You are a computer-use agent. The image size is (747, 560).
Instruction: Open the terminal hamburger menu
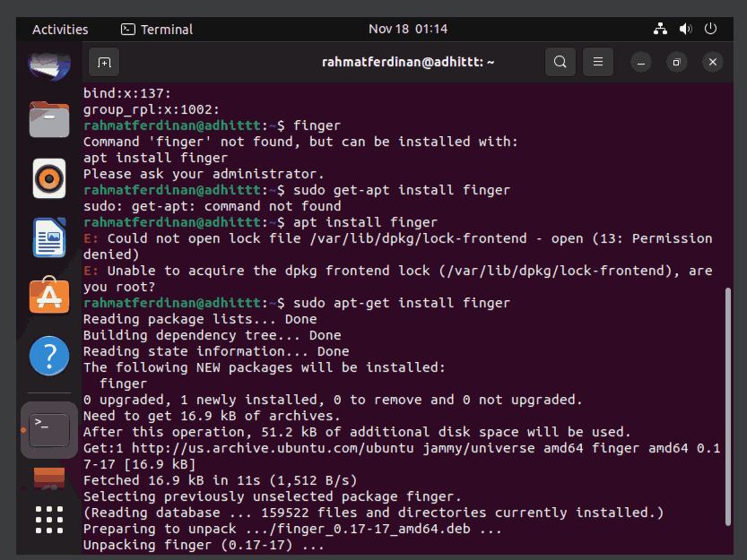tap(598, 62)
